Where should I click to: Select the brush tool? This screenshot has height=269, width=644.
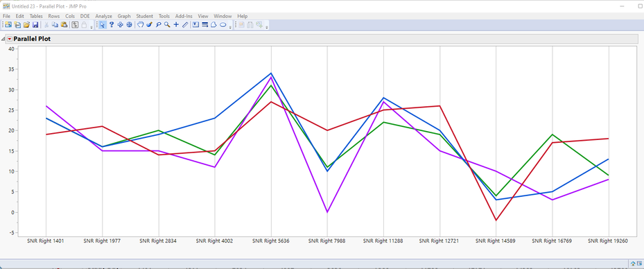pyautogui.click(x=149, y=25)
